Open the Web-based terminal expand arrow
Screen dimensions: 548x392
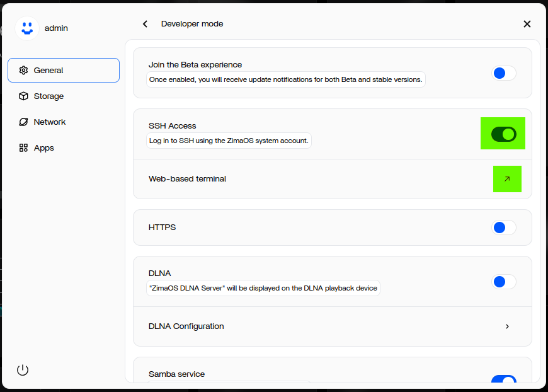point(507,179)
